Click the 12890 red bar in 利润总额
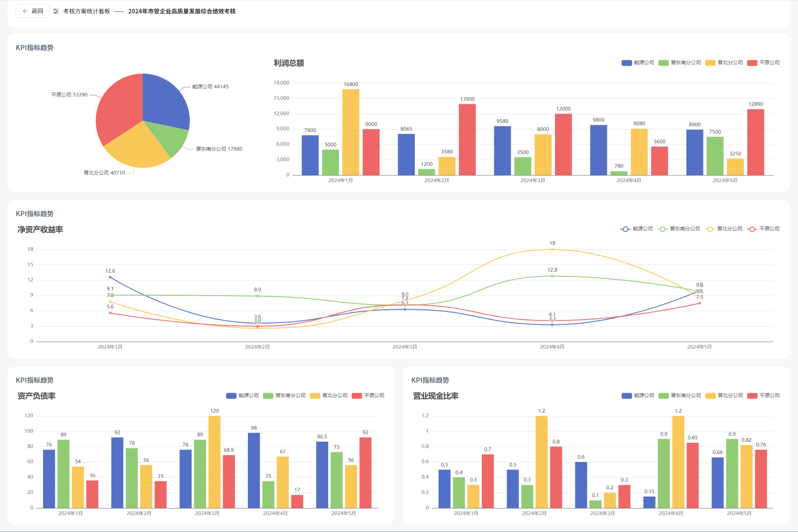This screenshot has width=798, height=532. click(x=756, y=142)
